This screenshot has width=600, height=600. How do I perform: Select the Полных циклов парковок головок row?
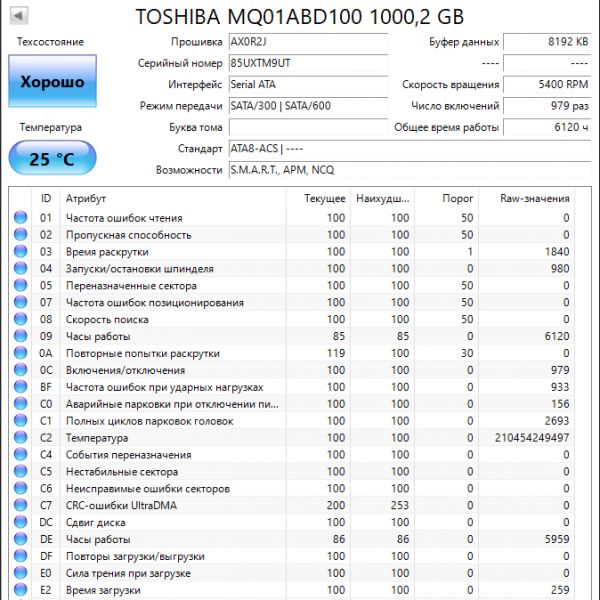coord(292,420)
